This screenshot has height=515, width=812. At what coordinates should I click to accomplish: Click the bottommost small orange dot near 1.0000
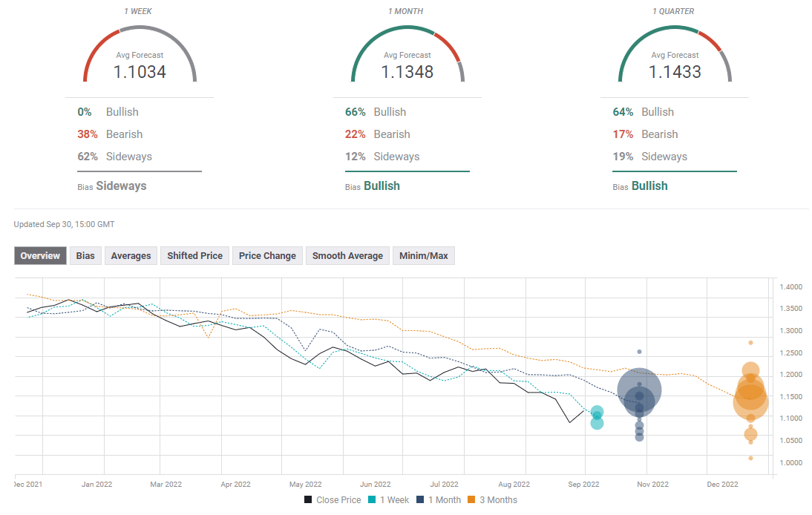point(750,458)
